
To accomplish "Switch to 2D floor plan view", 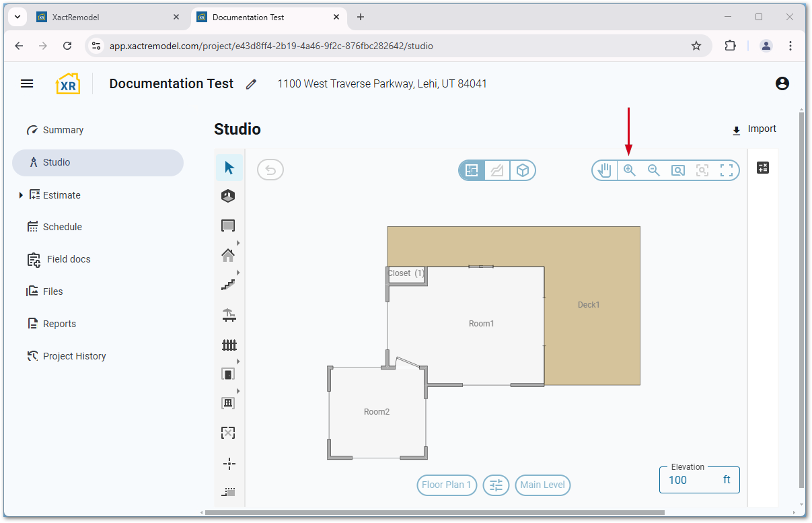I will coord(472,170).
